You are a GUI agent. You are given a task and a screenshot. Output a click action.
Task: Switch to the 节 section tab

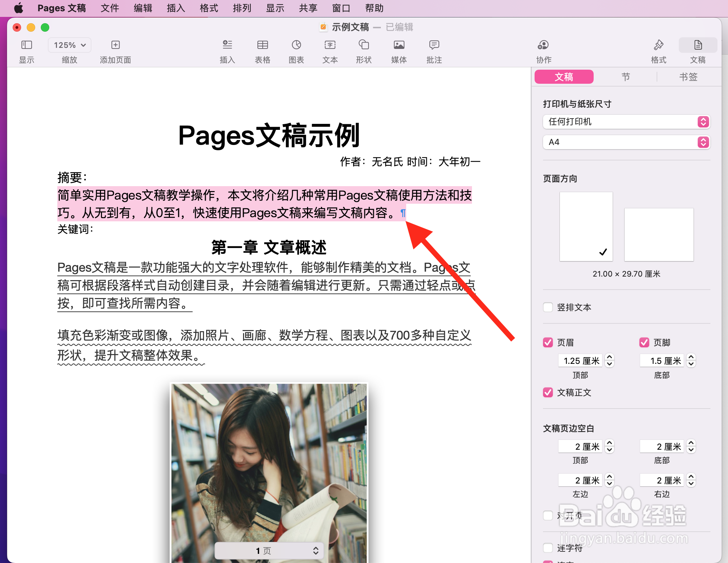tap(625, 77)
